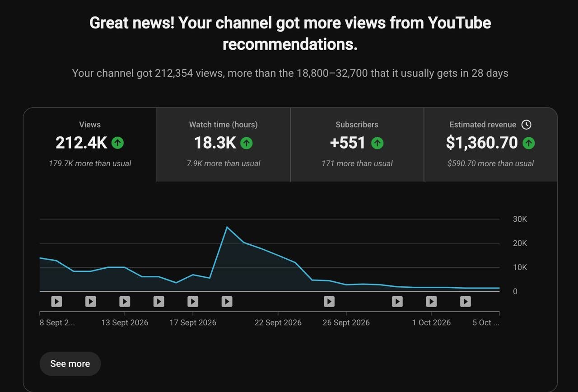Click the 13 Sept 2026 date label

[125, 322]
